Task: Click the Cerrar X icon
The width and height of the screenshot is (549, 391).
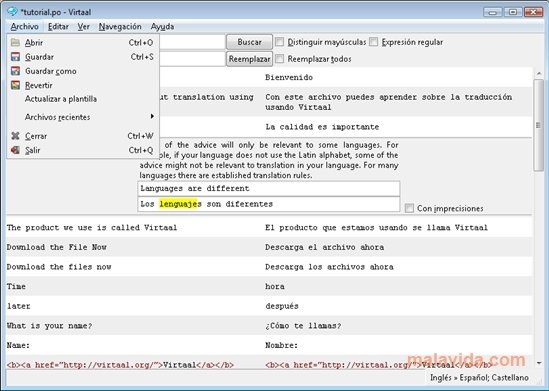Action: point(15,136)
